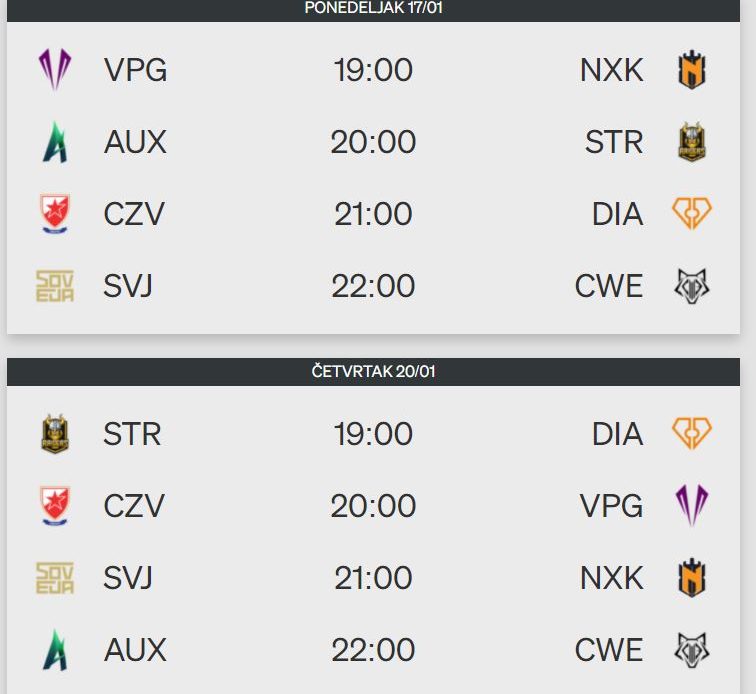The width and height of the screenshot is (756, 694).
Task: Click the AUX logo in Thursday's 22:00 match
Action: [54, 650]
